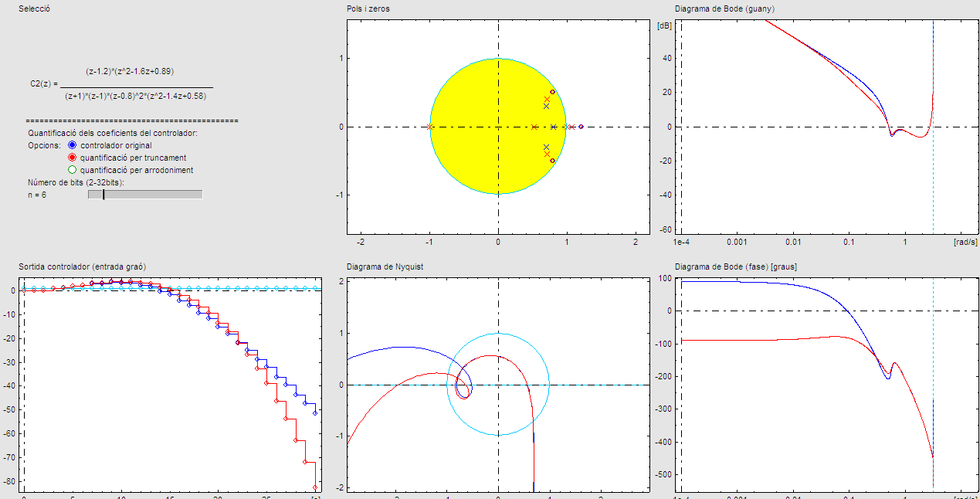980x499 pixels.
Task: Click the pole marker at z = 0.8
Action: (x=554, y=127)
